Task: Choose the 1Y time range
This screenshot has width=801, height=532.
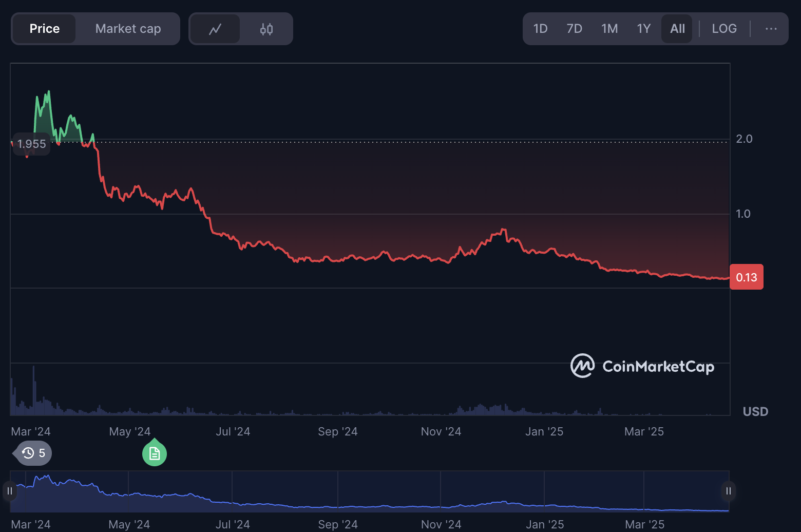Action: click(644, 29)
